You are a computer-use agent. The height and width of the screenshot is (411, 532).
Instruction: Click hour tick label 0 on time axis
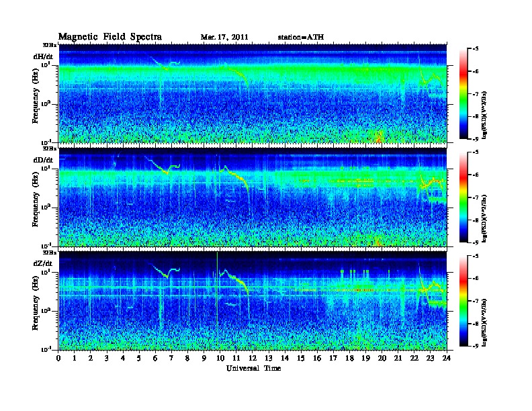pyautogui.click(x=58, y=358)
